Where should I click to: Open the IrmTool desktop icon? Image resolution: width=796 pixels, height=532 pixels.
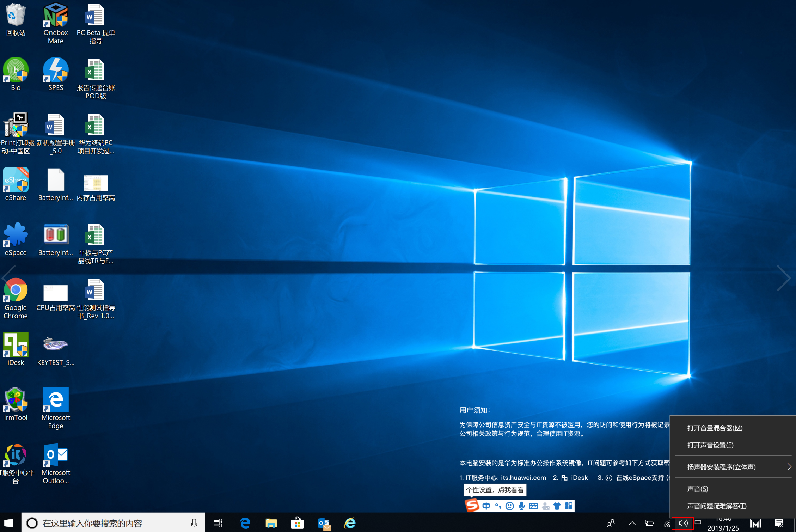pos(16,400)
